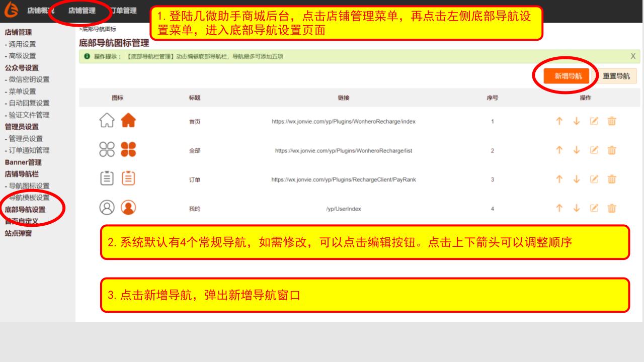Click the 链接 column header
Screen dimensions: 644x362
(x=344, y=98)
